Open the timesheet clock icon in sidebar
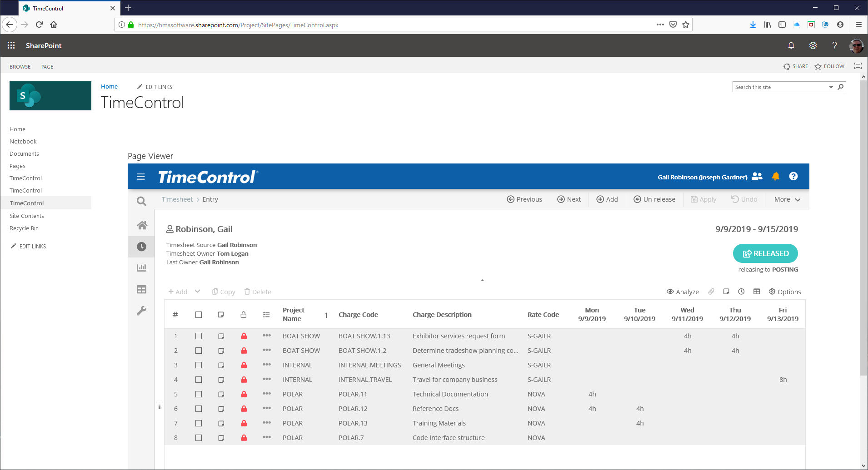 click(x=141, y=247)
